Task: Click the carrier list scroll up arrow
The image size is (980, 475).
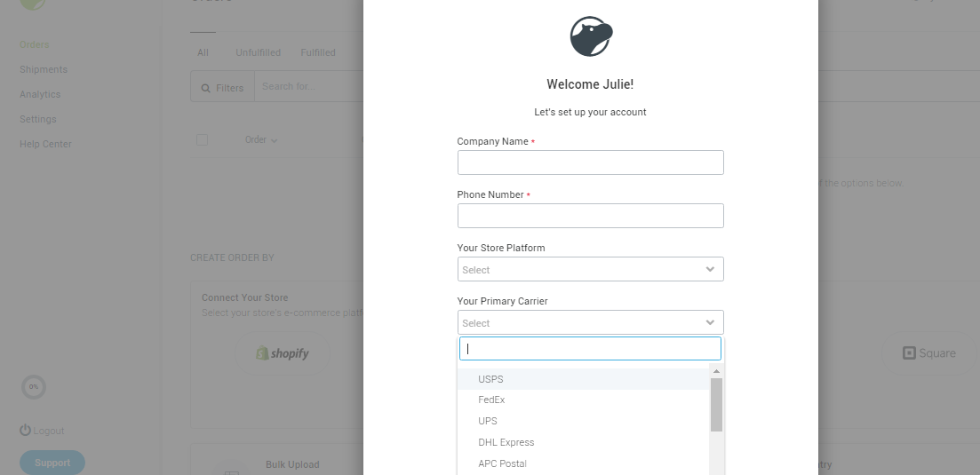Action: 716,371
